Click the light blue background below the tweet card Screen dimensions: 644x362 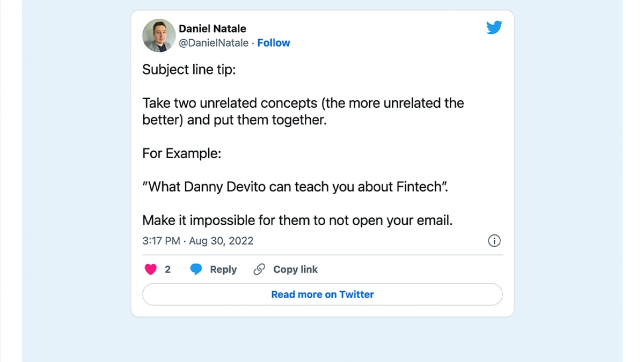322,339
